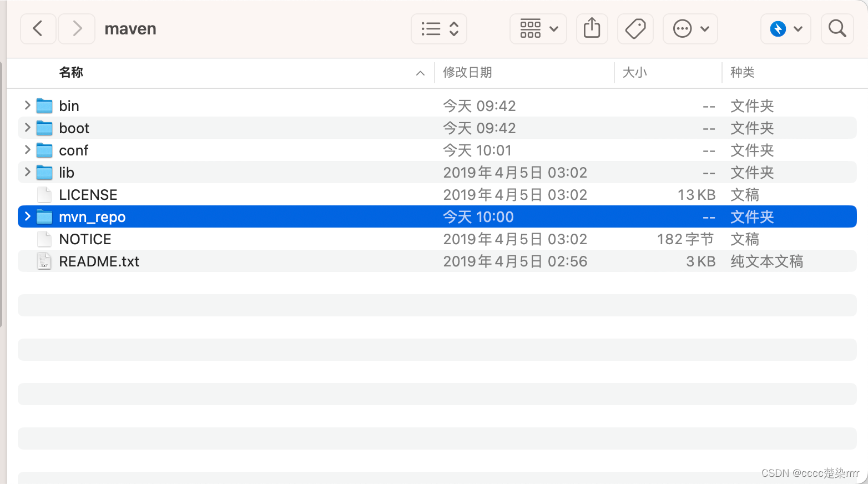This screenshot has width=868, height=484.
Task: Click the 文稿 kind of LICENSE
Action: [x=745, y=194]
